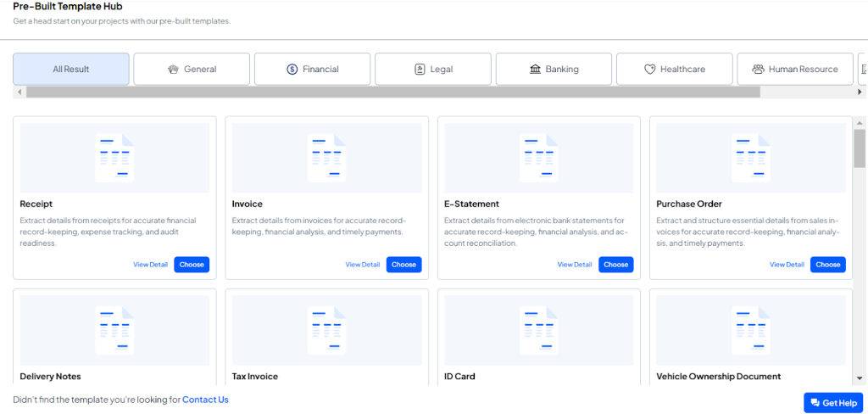The height and width of the screenshot is (414, 868).
Task: Switch to the General category tab
Action: [192, 70]
